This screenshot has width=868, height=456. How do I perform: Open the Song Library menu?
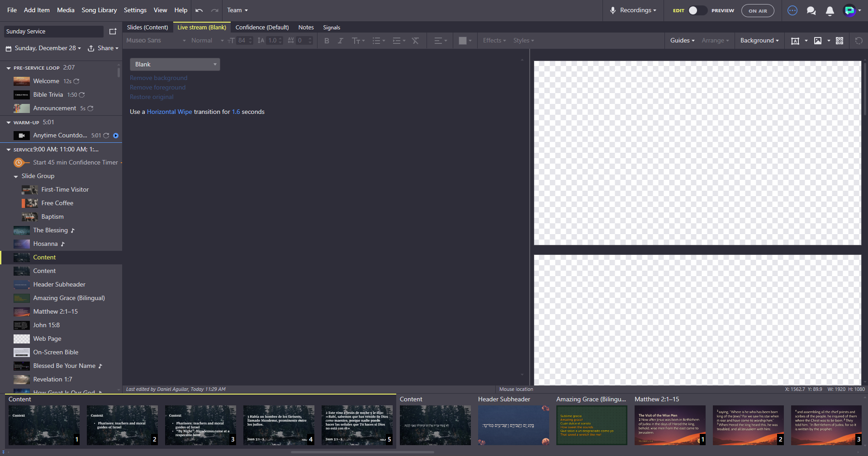pyautogui.click(x=99, y=10)
